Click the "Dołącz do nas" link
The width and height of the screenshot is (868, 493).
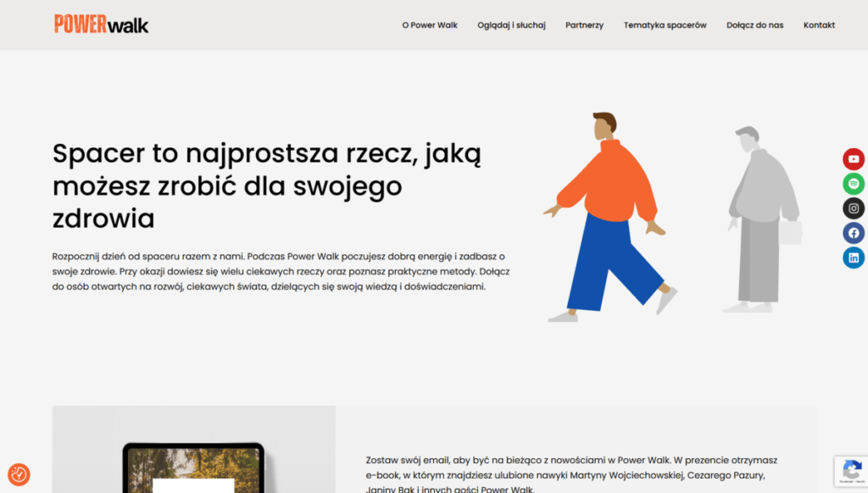tap(754, 25)
